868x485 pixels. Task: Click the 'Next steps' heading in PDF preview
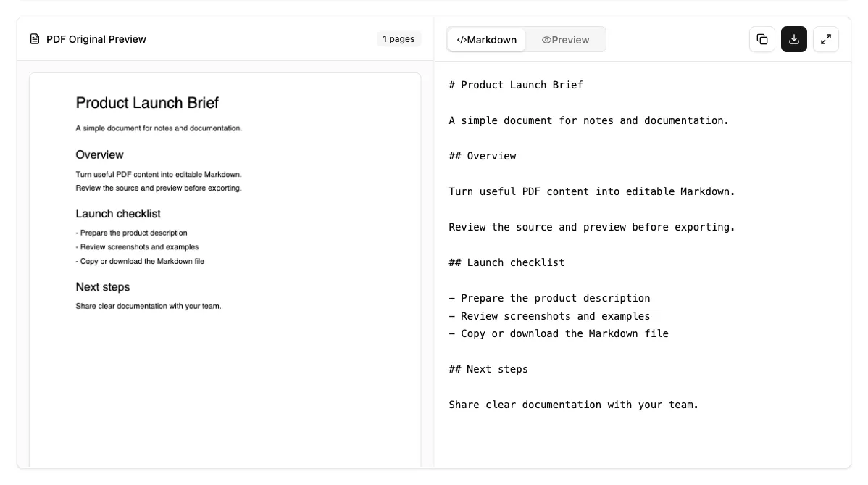[103, 287]
